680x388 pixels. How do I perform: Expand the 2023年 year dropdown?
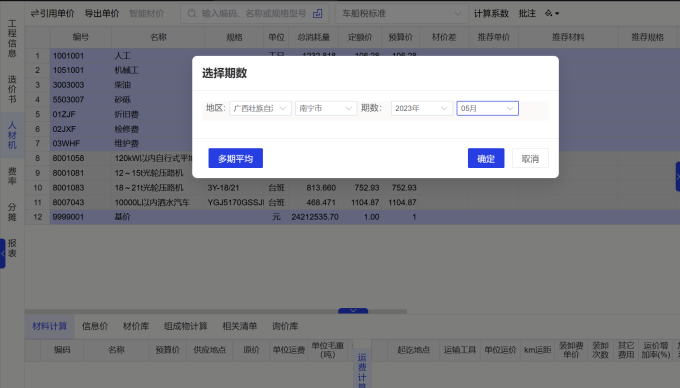click(x=422, y=108)
